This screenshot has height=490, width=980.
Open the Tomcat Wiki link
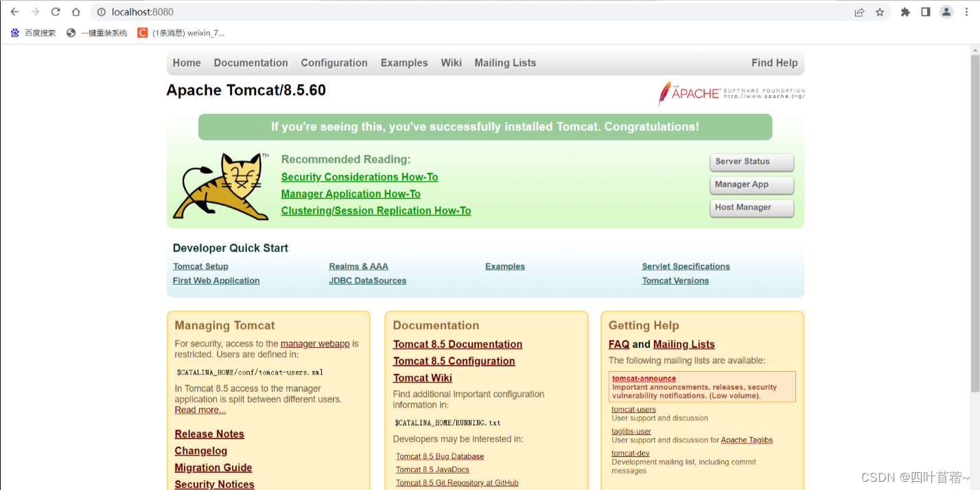pos(423,378)
